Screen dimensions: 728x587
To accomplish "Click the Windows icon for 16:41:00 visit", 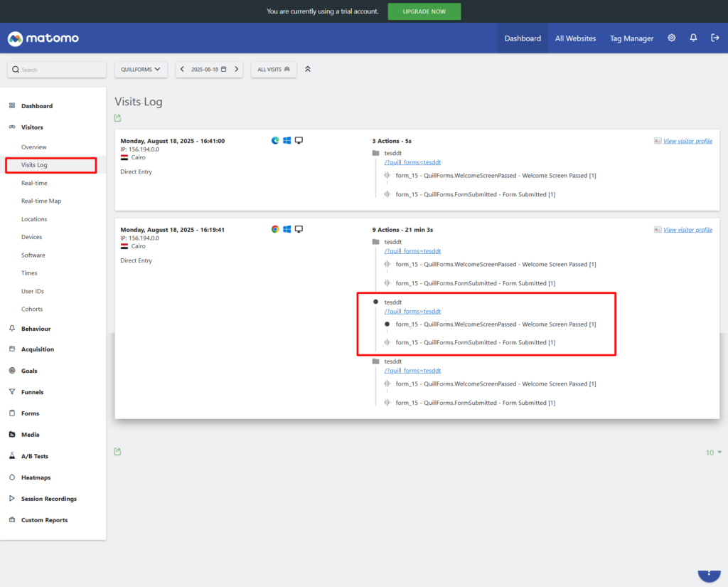I will tap(287, 140).
